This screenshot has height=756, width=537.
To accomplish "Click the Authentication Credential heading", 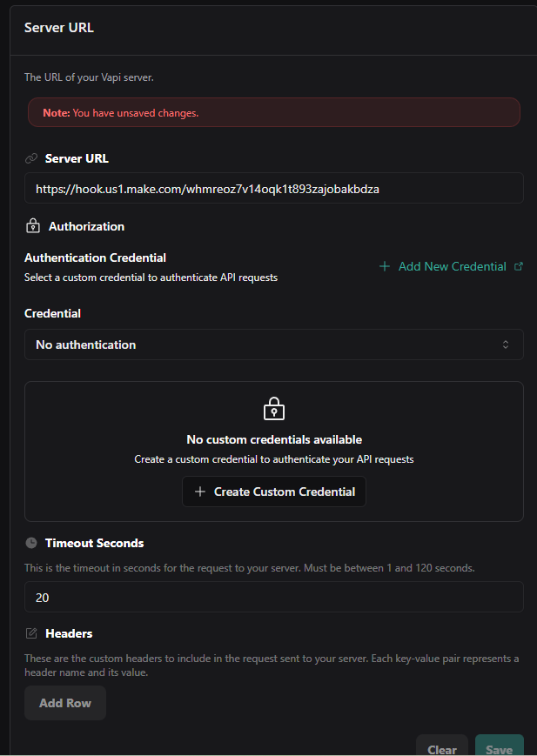I will (x=95, y=258).
